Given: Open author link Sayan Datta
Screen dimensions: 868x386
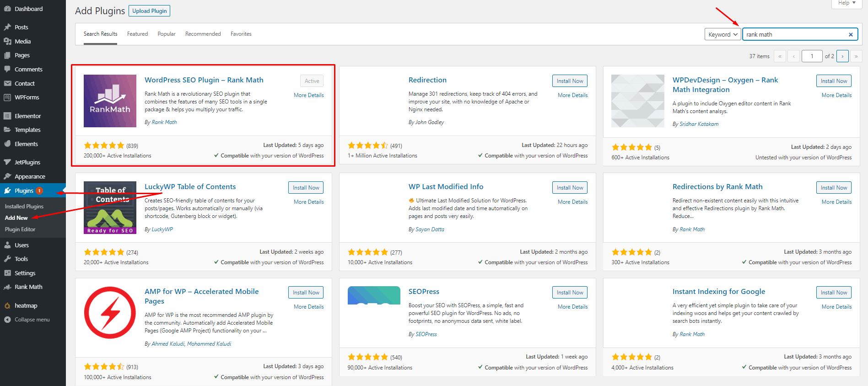Looking at the screenshot, I should coord(430,229).
